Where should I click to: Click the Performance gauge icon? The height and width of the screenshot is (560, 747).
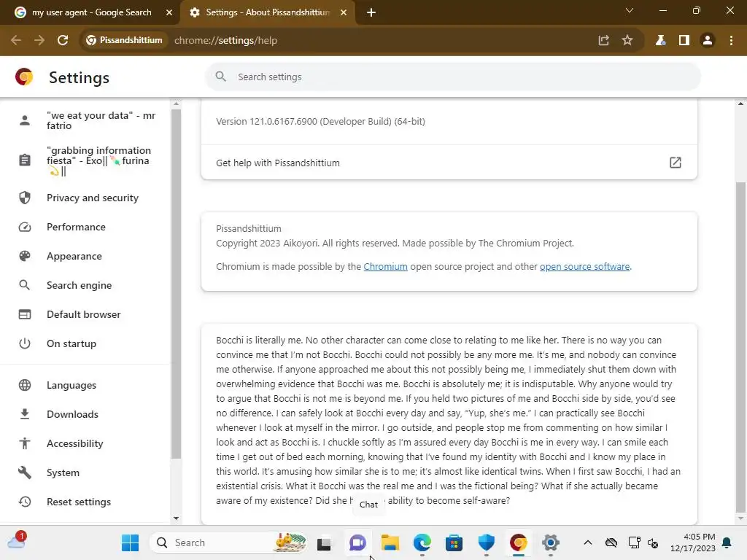click(25, 227)
